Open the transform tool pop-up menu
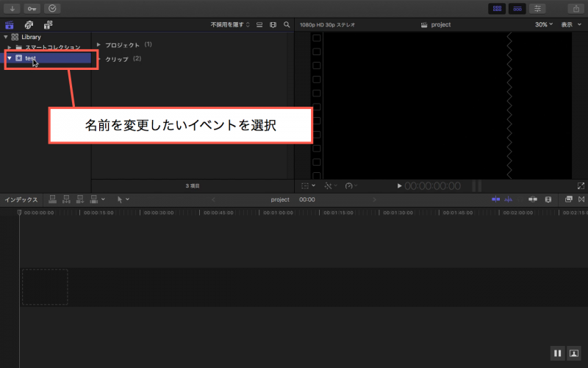Screen dimensions: 588x368 [308, 186]
